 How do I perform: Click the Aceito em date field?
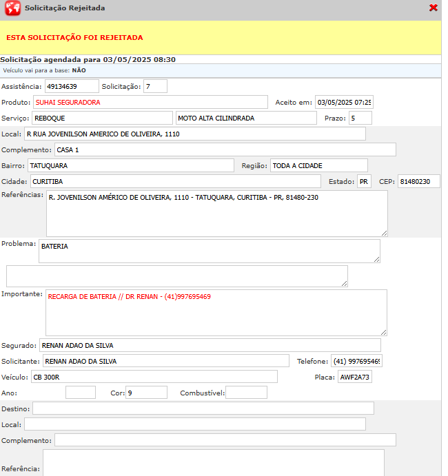[344, 102]
